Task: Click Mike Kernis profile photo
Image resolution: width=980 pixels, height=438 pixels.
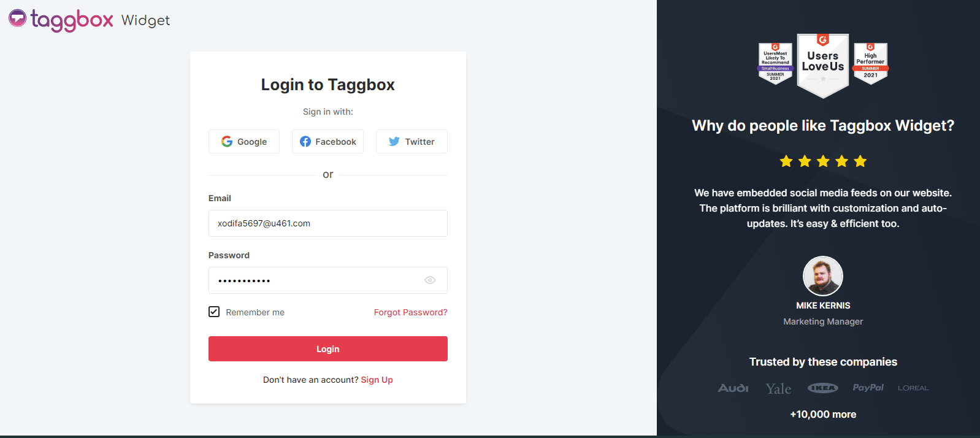Action: (823, 276)
